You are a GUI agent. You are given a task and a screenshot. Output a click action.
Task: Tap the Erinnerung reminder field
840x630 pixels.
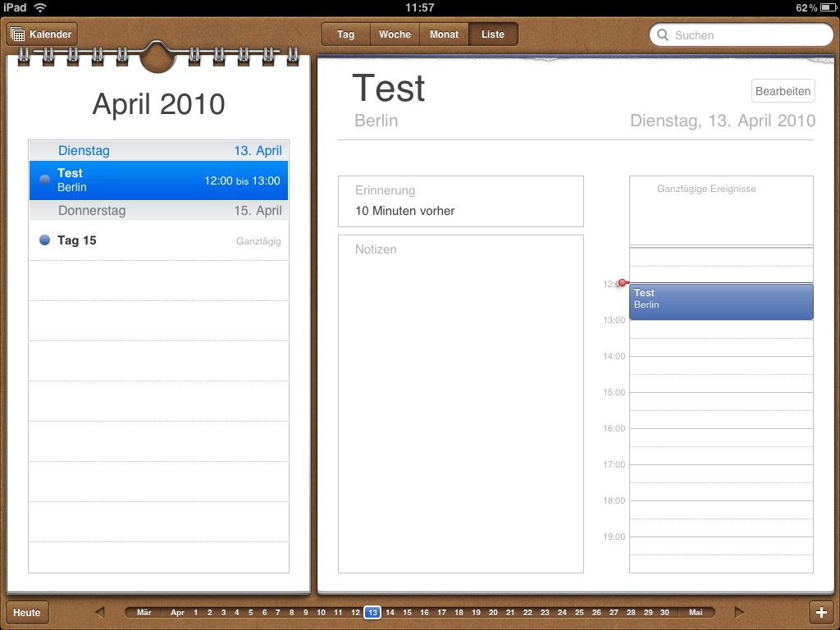(460, 201)
